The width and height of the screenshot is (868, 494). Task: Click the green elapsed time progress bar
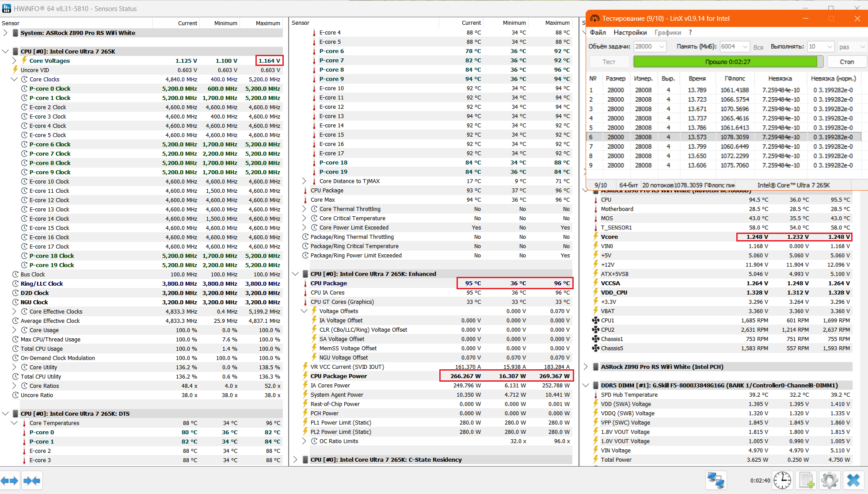point(727,62)
